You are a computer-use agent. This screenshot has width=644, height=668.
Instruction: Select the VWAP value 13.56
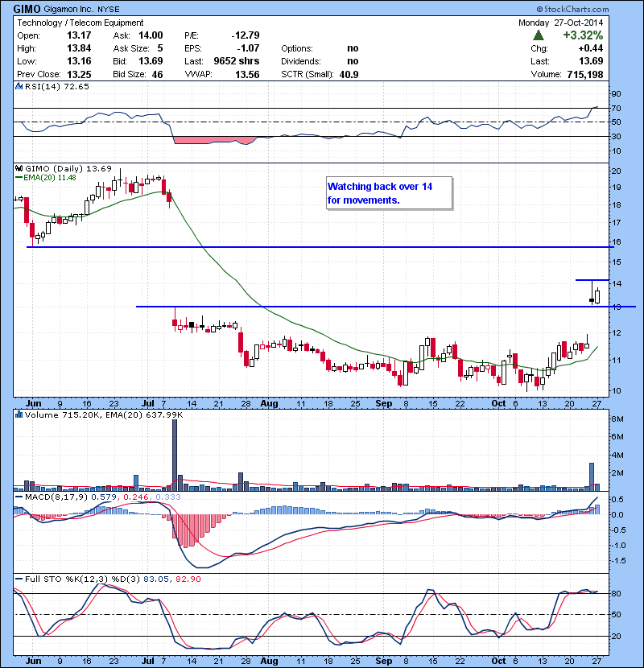247,75
